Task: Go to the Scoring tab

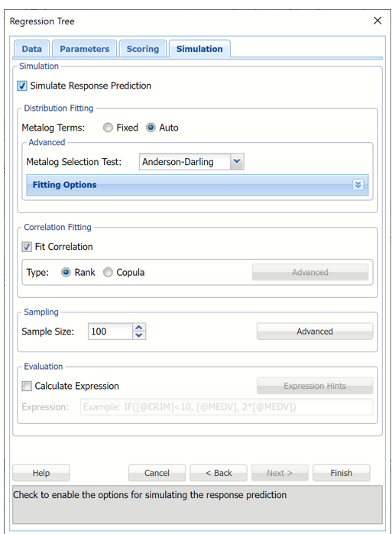Action: click(143, 49)
